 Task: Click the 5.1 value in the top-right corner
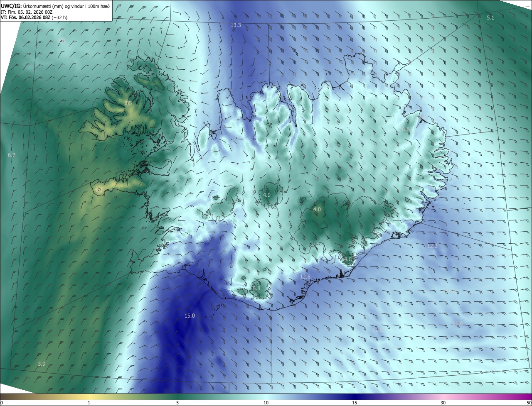click(490, 17)
